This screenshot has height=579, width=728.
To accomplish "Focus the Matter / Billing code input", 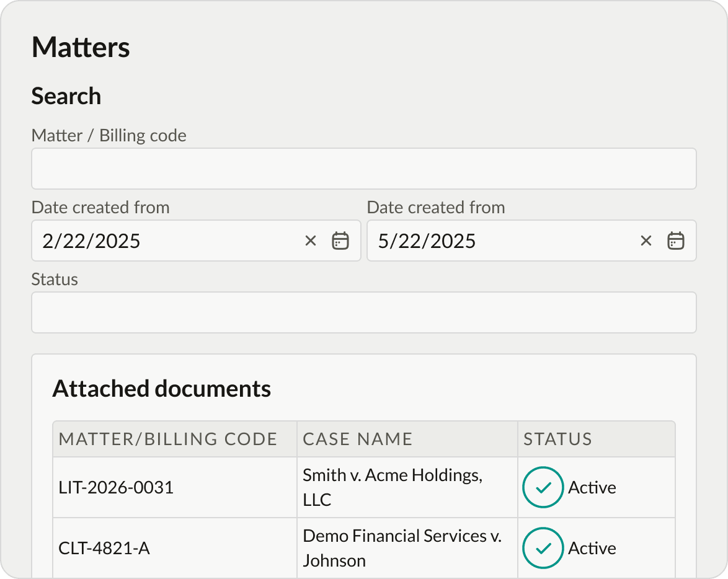I will pos(364,169).
